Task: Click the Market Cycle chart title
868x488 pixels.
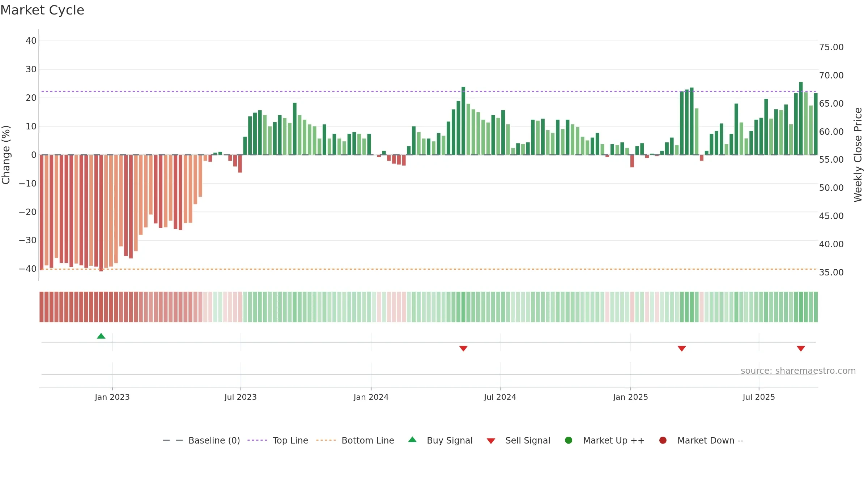Action: (42, 10)
